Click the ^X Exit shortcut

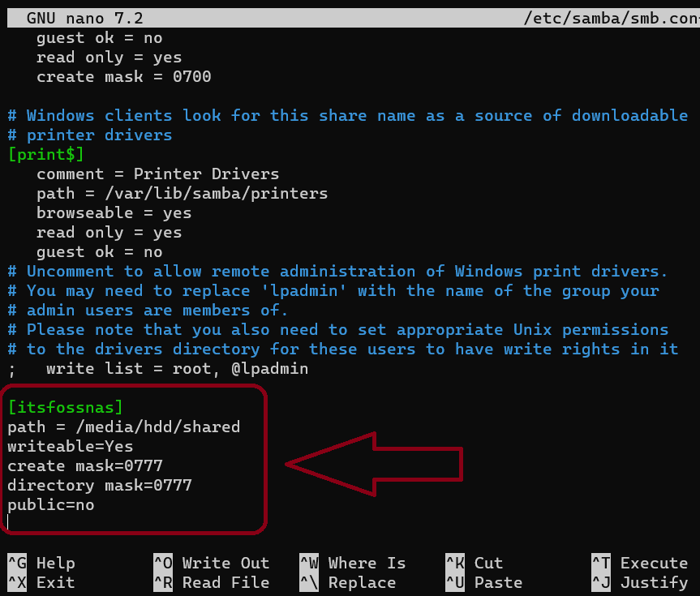[x=41, y=582]
